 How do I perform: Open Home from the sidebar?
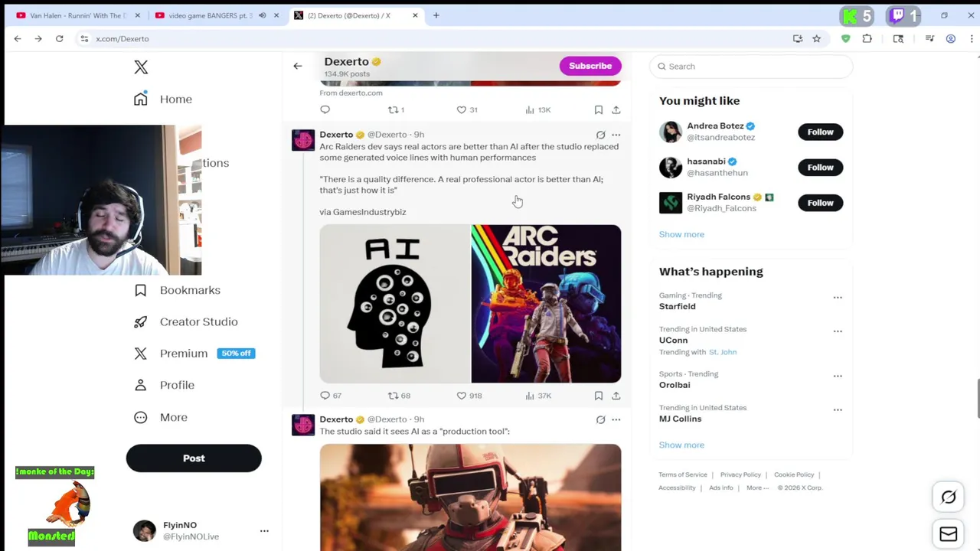point(162,99)
